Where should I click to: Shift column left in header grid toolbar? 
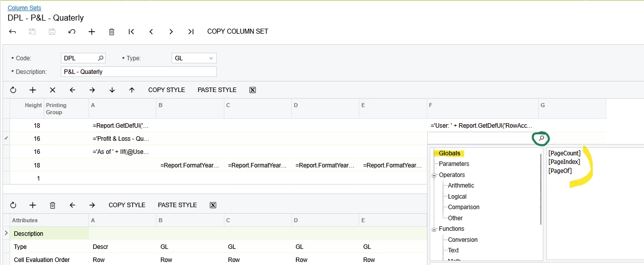(72, 90)
